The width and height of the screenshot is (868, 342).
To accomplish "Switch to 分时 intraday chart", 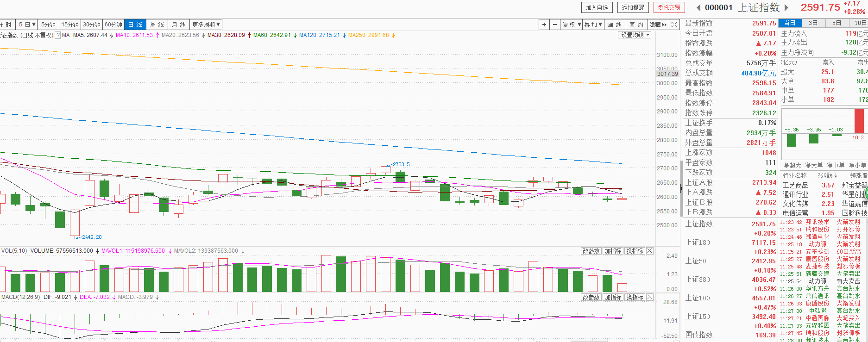I will (x=6, y=25).
